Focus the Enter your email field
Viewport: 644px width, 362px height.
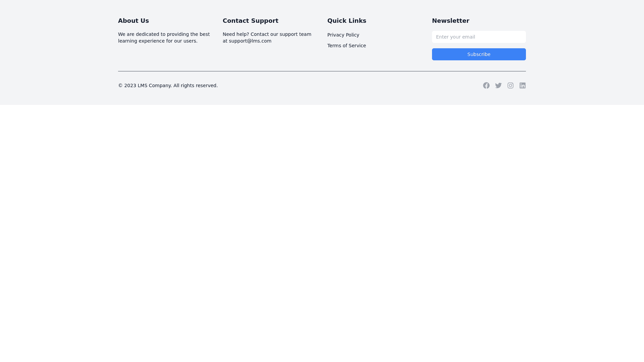click(479, 37)
